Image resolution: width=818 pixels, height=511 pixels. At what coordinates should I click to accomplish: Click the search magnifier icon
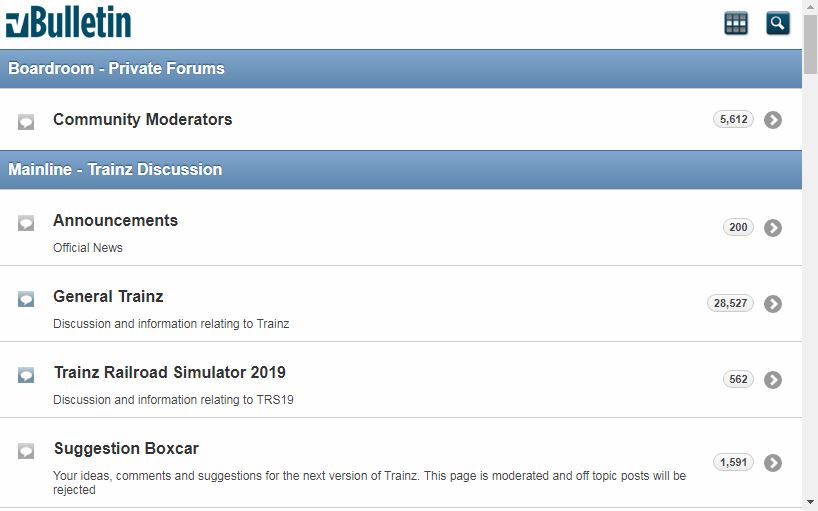777,23
